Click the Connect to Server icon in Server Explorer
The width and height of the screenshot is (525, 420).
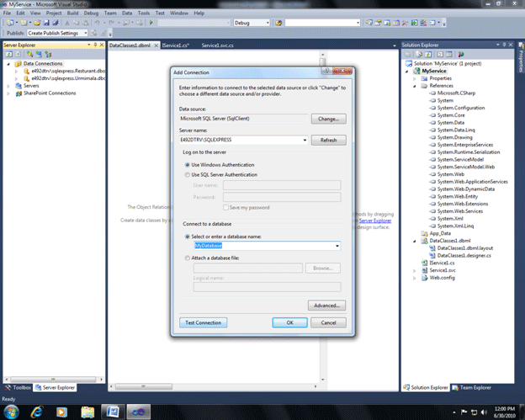[x=39, y=54]
